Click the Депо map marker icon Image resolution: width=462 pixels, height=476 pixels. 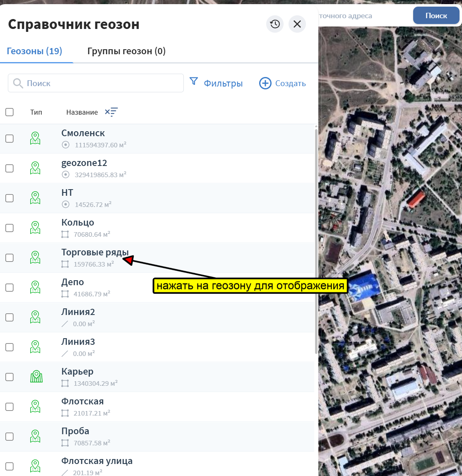coord(35,287)
